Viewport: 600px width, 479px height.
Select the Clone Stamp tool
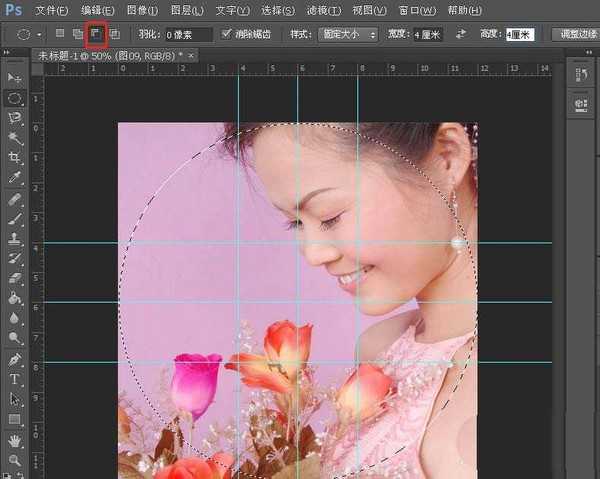[15, 239]
